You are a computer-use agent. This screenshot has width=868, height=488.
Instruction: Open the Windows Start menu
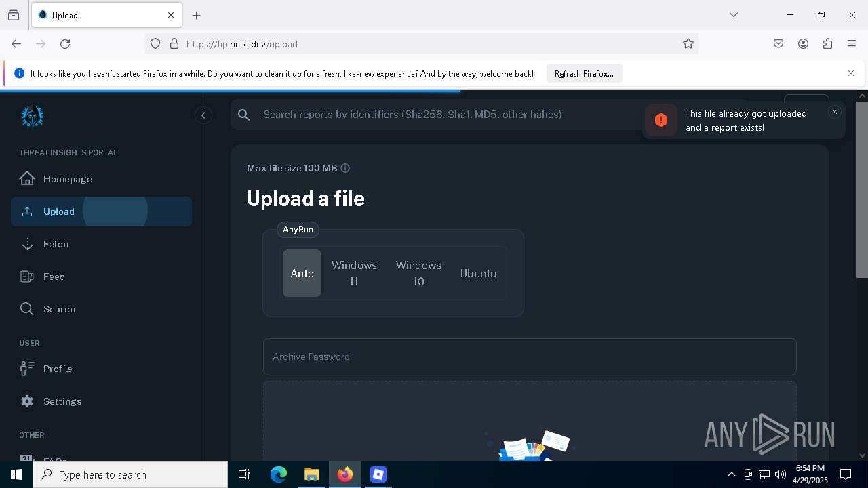click(16, 474)
